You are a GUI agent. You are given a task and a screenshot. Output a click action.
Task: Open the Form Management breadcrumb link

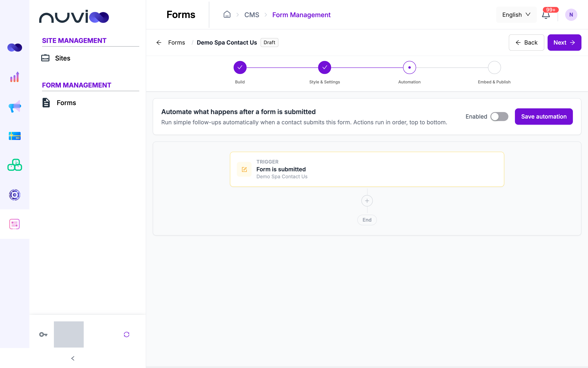(301, 15)
